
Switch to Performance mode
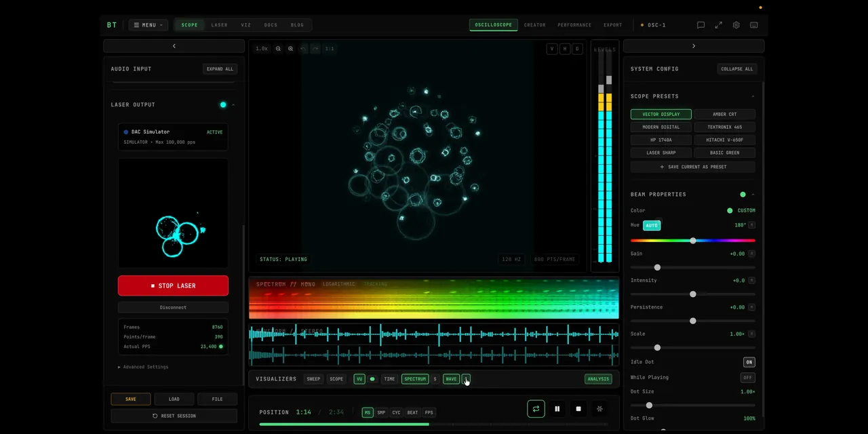point(574,25)
